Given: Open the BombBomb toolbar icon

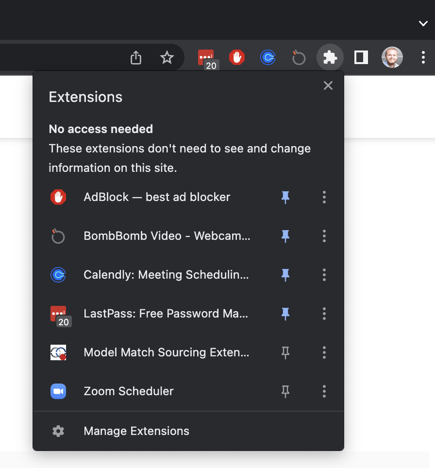Looking at the screenshot, I should point(298,57).
